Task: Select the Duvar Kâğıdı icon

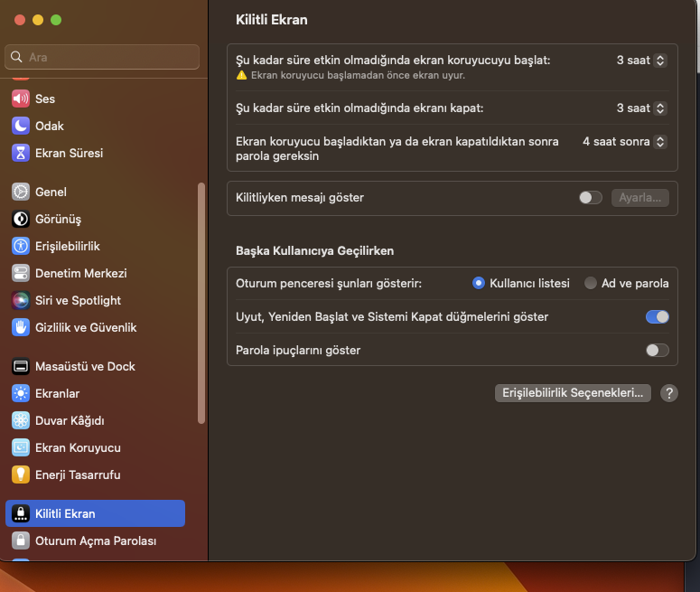Action: tap(21, 420)
